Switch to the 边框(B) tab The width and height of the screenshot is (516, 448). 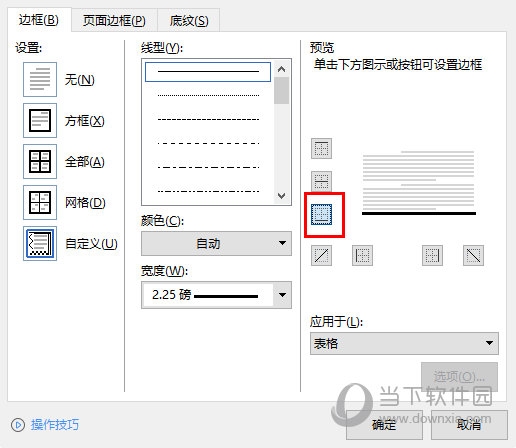(39, 20)
